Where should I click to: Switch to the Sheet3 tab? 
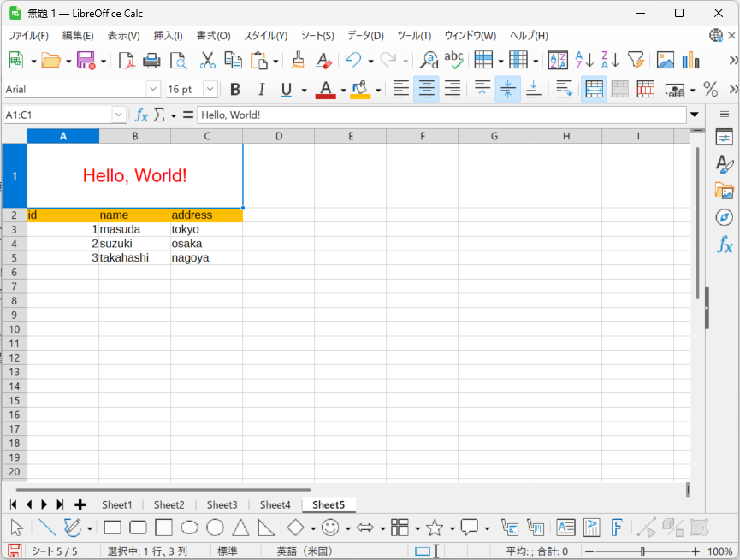point(222,504)
